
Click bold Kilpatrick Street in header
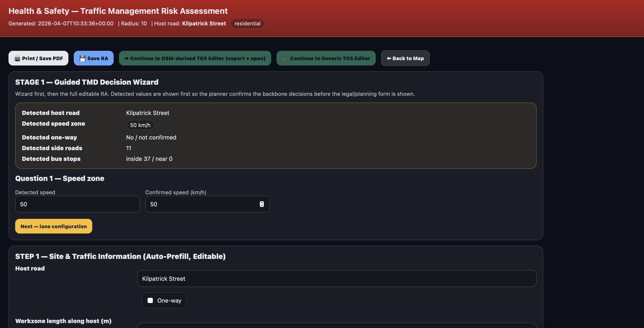coord(204,23)
